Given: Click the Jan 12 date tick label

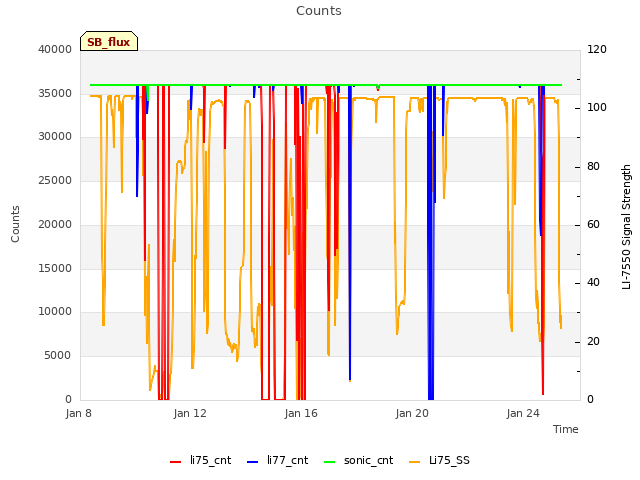Looking at the screenshot, I should click(190, 413).
